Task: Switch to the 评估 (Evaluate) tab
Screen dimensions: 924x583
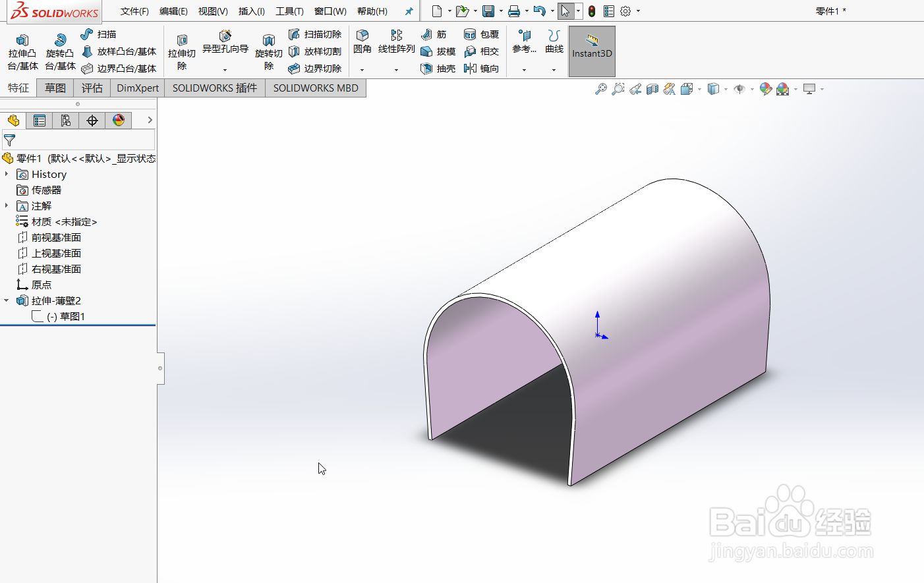Action: [x=92, y=88]
